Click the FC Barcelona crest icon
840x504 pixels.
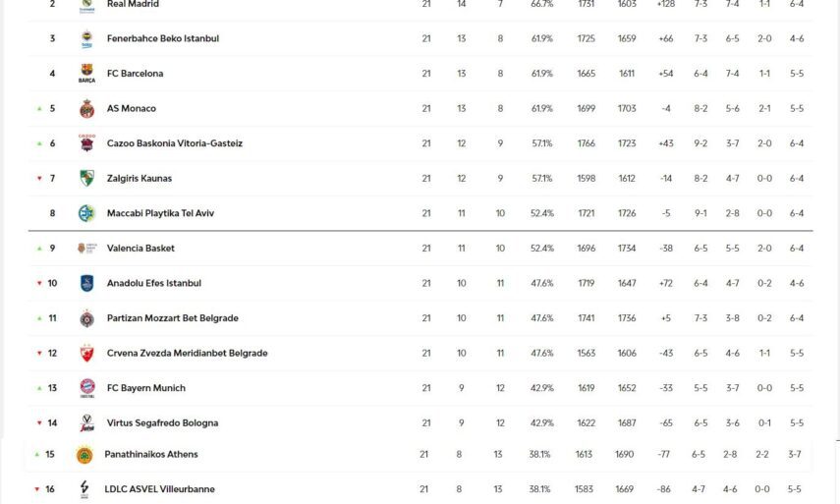(x=86, y=74)
